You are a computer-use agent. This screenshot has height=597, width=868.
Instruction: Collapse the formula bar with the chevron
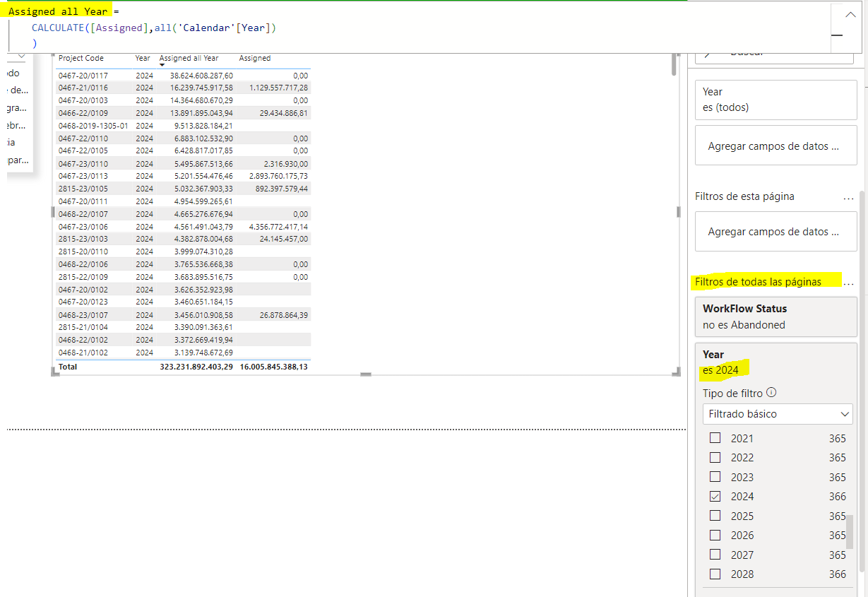pos(850,14)
